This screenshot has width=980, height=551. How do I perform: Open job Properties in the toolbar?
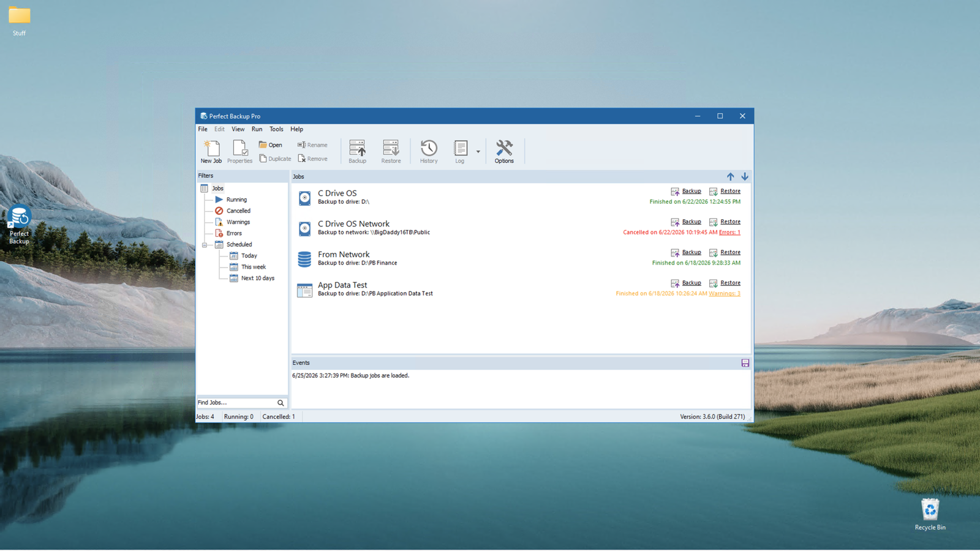pos(239,152)
